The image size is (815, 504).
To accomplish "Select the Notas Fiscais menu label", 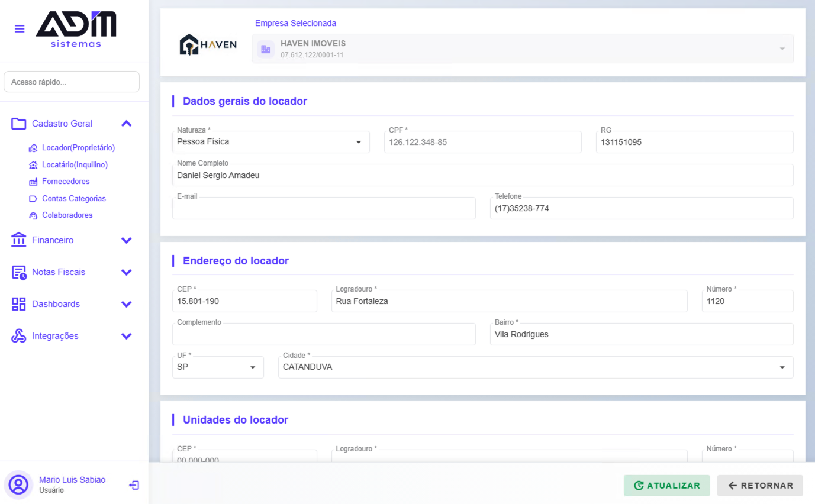I will 59,272.
